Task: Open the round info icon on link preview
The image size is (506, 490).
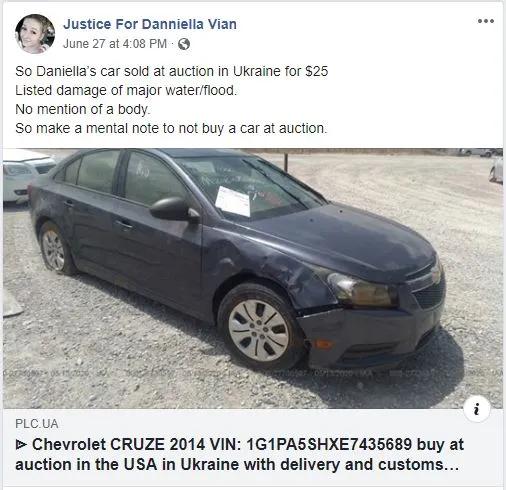Action: pyautogui.click(x=477, y=409)
